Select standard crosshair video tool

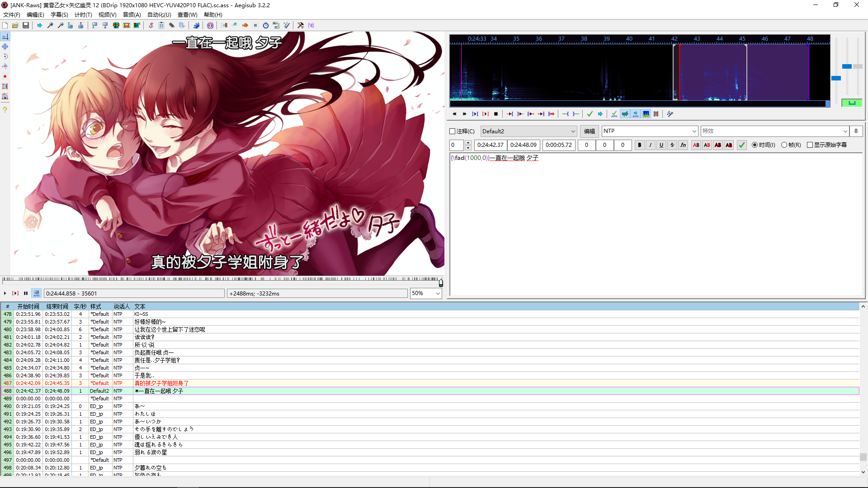5,37
